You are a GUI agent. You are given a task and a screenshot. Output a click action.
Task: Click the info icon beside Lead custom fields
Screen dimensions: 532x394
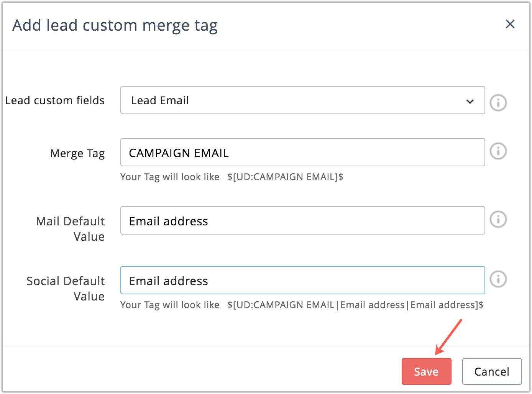pos(498,103)
